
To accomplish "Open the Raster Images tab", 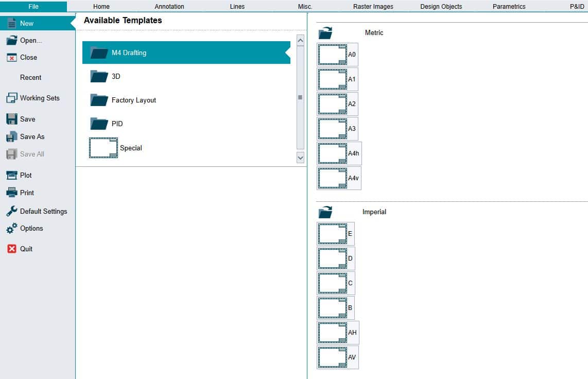I will point(373,7).
